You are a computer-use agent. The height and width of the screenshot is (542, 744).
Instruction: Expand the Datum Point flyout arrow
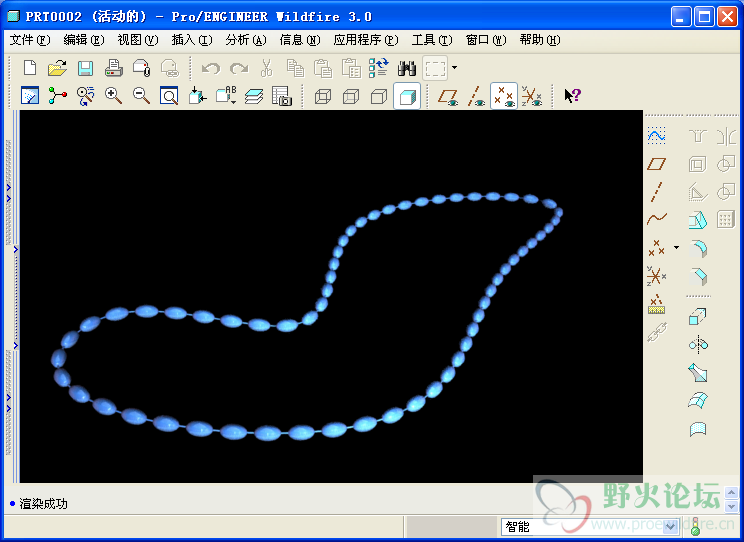pyautogui.click(x=677, y=247)
